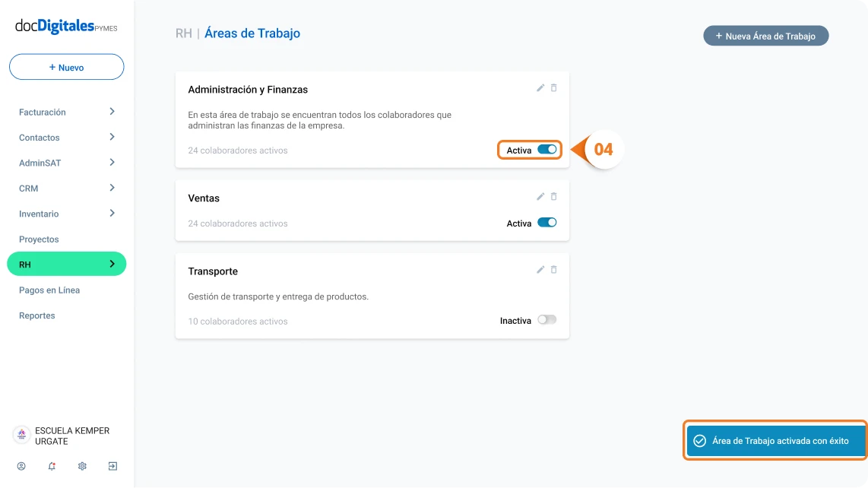868x488 pixels.
Task: Click the Nueva Área de Trabajo button
Action: pos(765,36)
